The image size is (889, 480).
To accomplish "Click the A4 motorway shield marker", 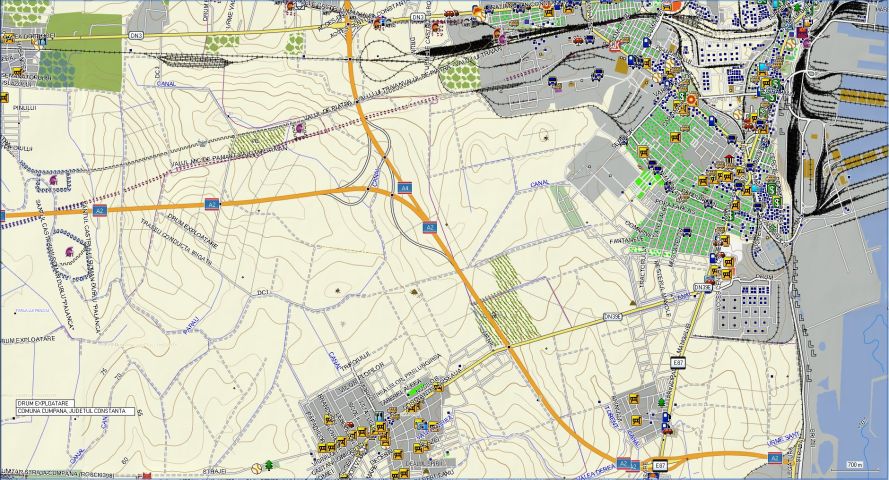I will coord(404,187).
